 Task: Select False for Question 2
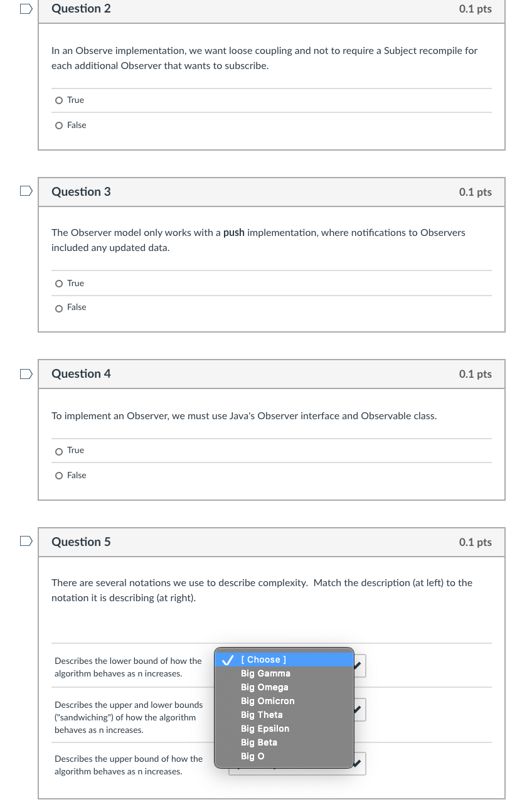58,125
